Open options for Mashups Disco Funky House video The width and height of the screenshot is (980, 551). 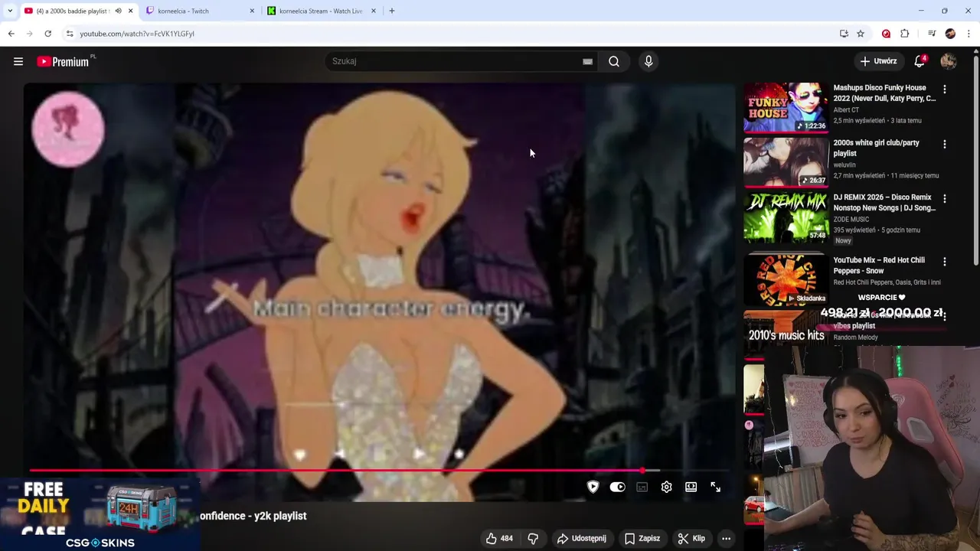pyautogui.click(x=944, y=90)
